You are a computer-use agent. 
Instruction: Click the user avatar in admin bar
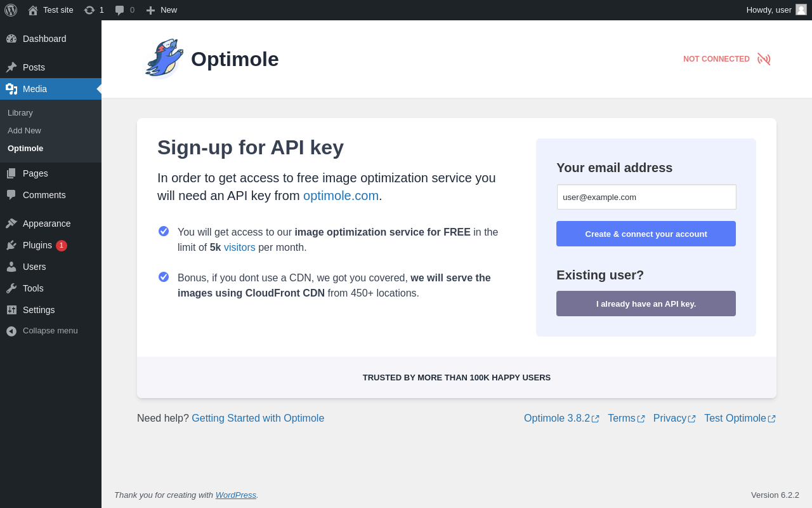tap(801, 10)
